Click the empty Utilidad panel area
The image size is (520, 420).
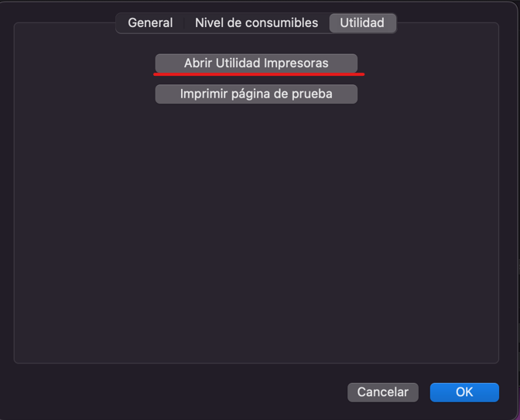click(x=256, y=232)
